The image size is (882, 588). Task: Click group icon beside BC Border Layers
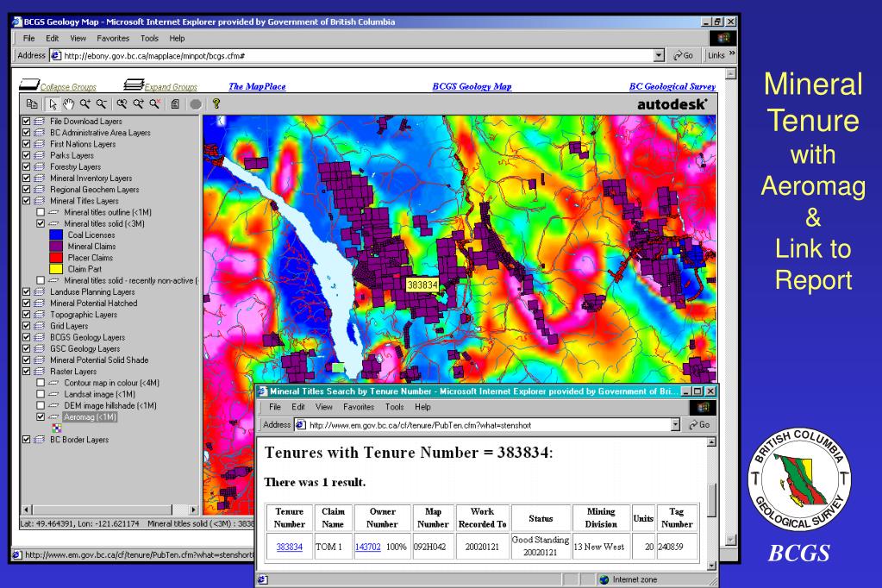tap(40, 440)
